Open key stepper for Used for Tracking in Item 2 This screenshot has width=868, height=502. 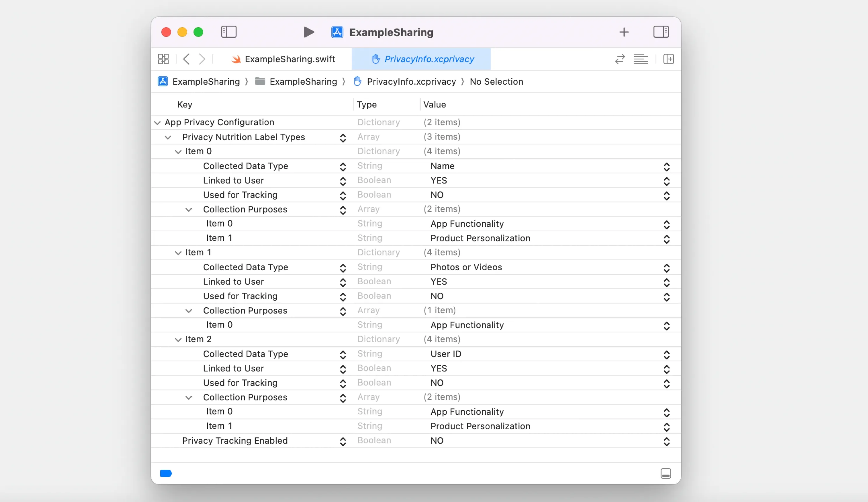pyautogui.click(x=343, y=384)
